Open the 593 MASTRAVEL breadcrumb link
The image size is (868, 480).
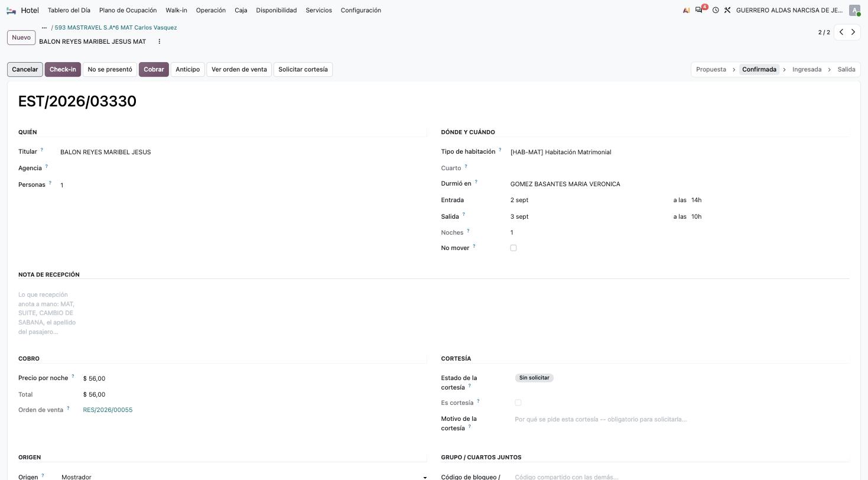[116, 28]
